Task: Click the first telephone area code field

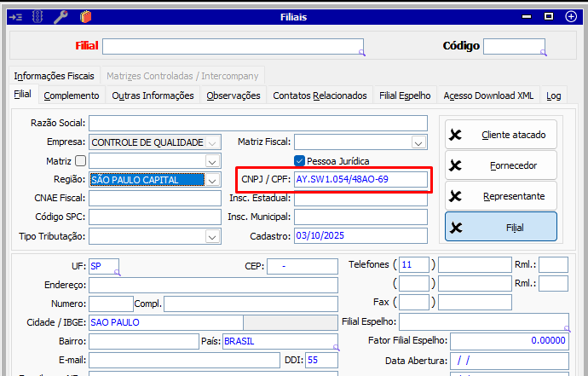Action: (x=414, y=265)
